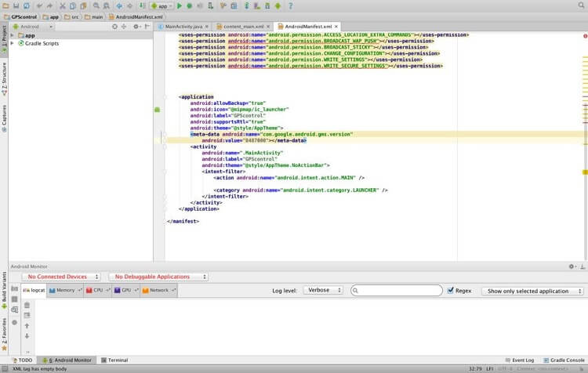Click the green Debug app icon

point(190,5)
